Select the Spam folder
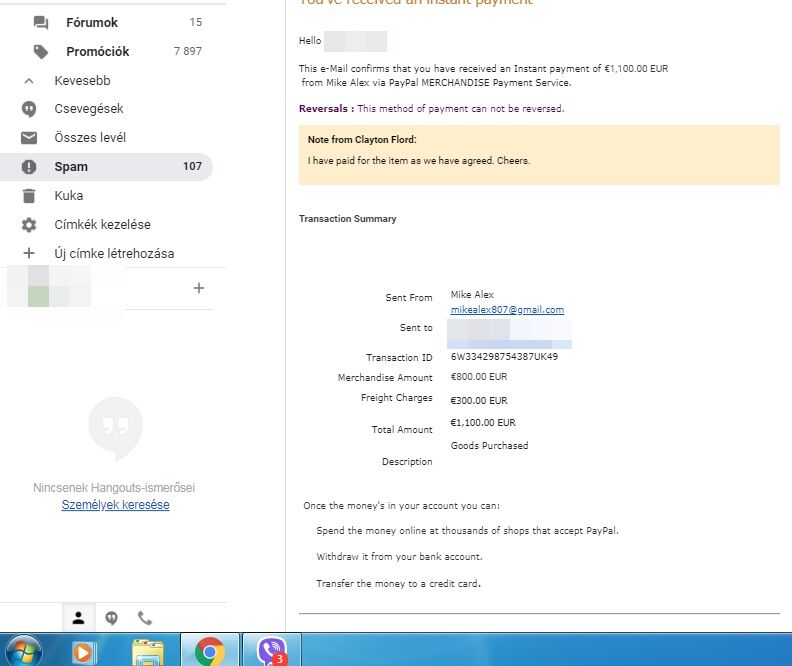The image size is (792, 666). (106, 167)
